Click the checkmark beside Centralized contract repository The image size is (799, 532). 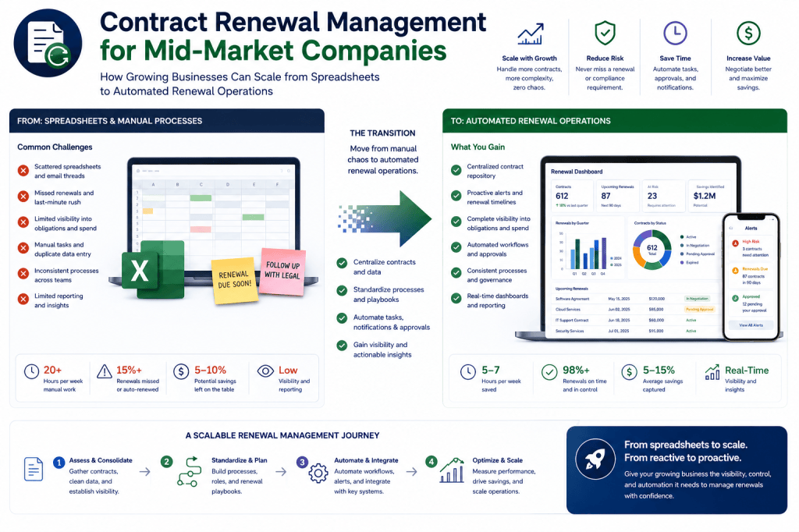(x=456, y=170)
